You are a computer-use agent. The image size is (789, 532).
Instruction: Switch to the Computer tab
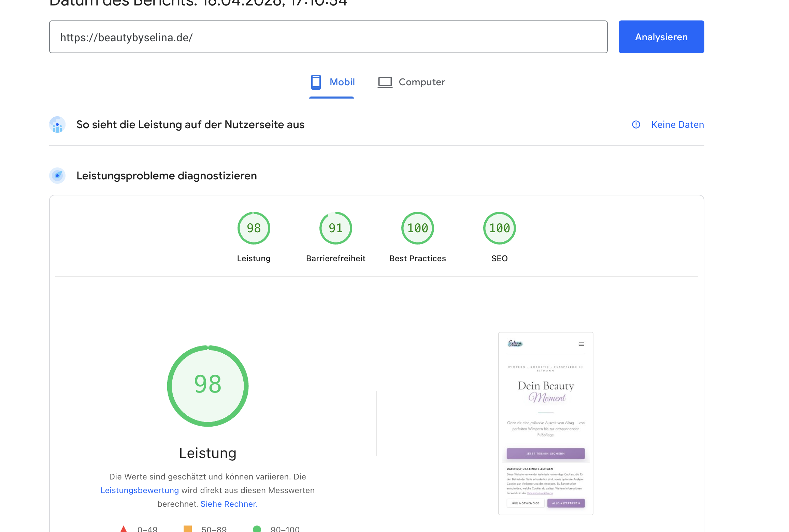coord(411,82)
